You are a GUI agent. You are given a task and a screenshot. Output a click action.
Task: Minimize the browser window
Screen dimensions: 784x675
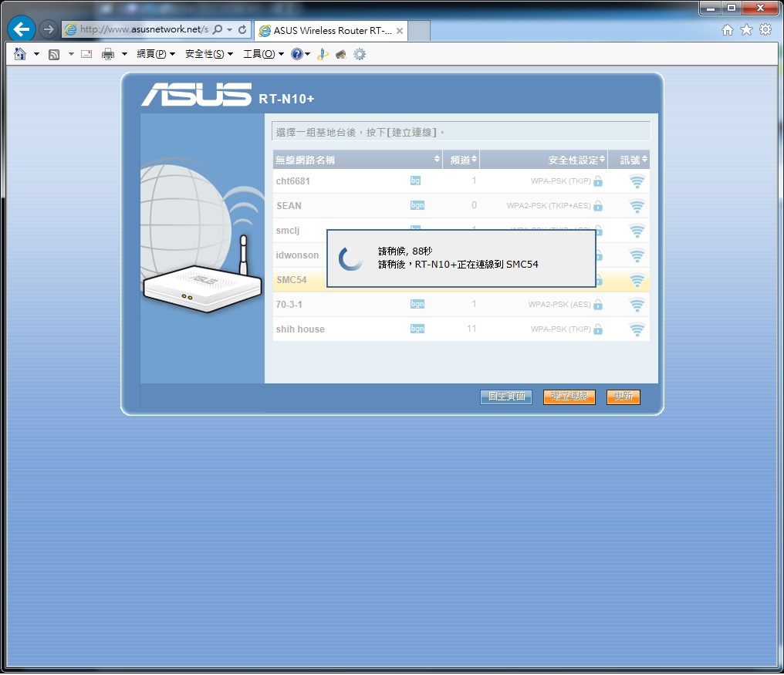pos(711,8)
